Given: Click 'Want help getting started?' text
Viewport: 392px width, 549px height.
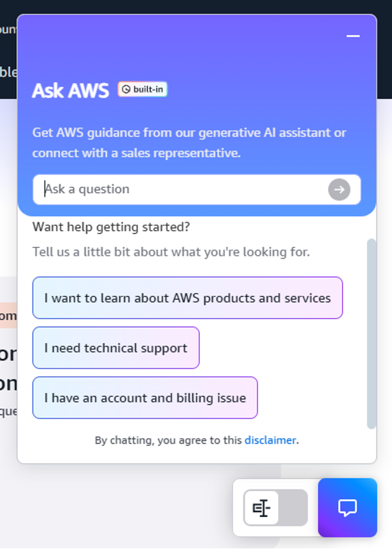Looking at the screenshot, I should tap(111, 227).
